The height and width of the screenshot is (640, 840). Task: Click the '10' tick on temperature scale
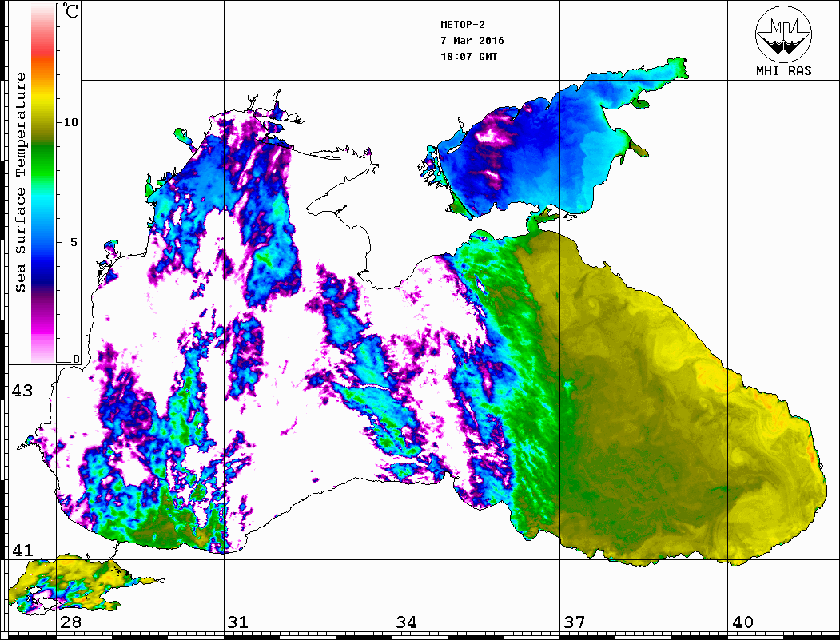point(70,122)
